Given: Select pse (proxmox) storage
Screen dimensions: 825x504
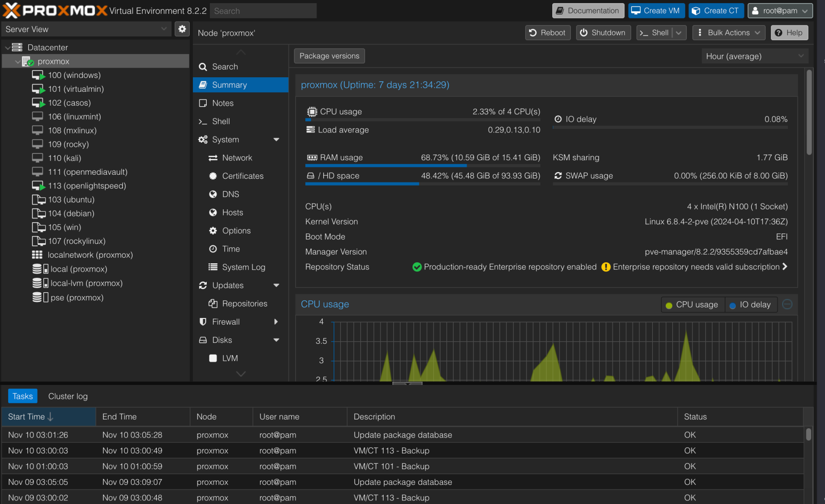Looking at the screenshot, I should (77, 298).
